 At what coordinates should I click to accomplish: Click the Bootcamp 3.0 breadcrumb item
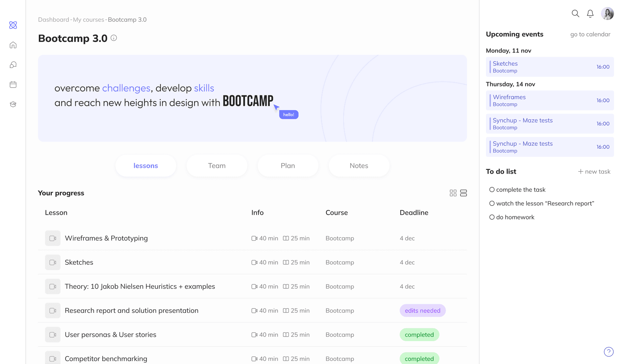(x=127, y=19)
